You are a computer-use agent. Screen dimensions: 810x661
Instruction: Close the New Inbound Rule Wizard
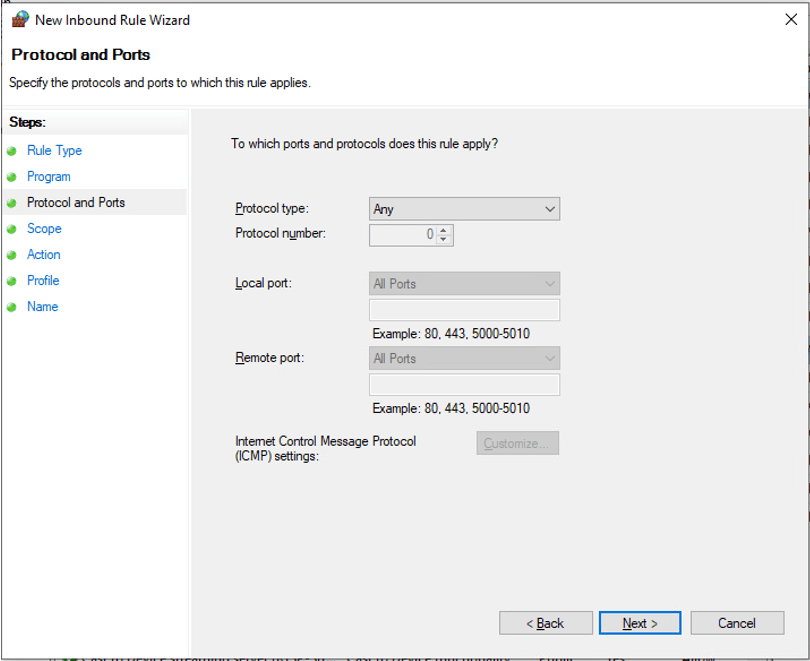click(791, 20)
